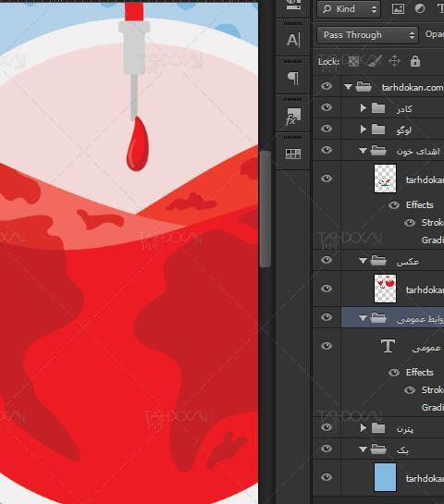
Task: Select the اهدای خون layer thumbnail with text preview
Action: pos(385,178)
